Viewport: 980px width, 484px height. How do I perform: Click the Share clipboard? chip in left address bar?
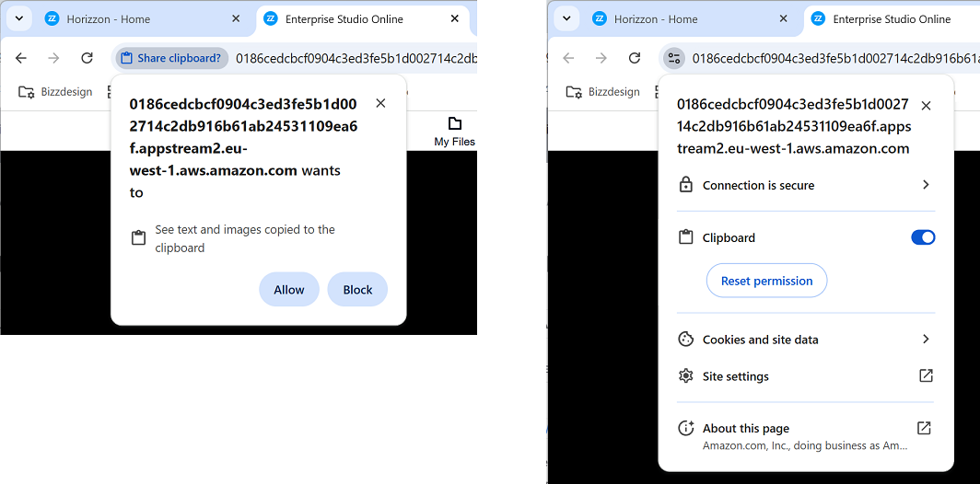coord(172,58)
